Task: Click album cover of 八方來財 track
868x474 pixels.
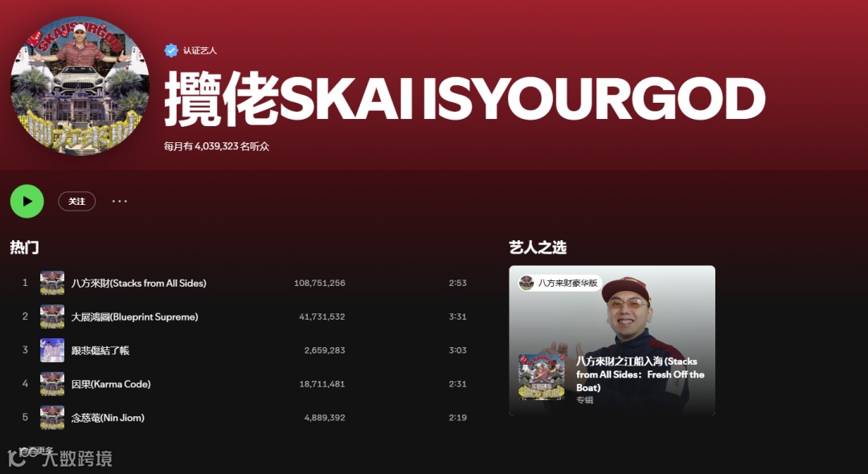Action: click(x=52, y=283)
